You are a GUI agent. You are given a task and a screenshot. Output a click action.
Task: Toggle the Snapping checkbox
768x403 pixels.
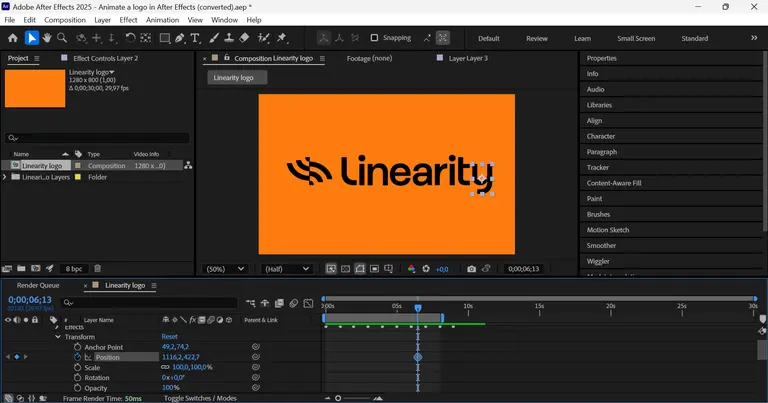374,38
